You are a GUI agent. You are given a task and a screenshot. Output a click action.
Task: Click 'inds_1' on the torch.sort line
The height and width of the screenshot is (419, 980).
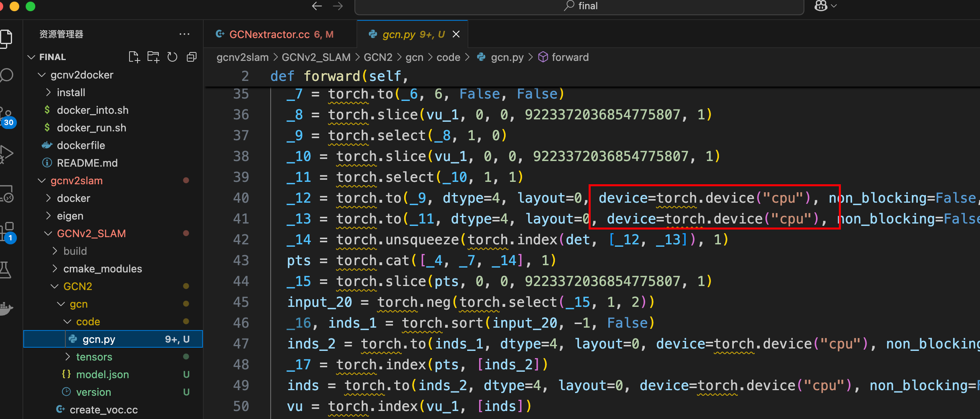[352, 323]
